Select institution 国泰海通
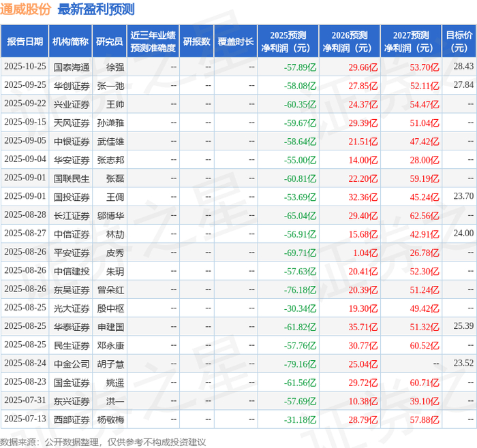The width and height of the screenshot is (477, 448). (x=72, y=67)
